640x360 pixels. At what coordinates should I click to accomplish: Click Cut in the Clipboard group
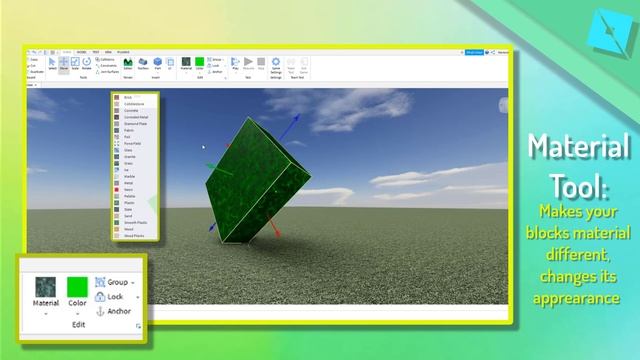tap(32, 66)
